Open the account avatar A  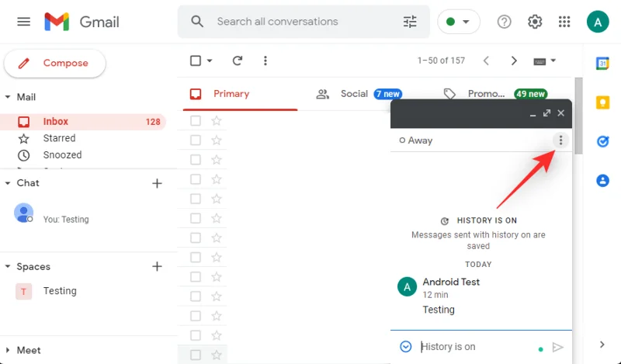[x=598, y=22]
